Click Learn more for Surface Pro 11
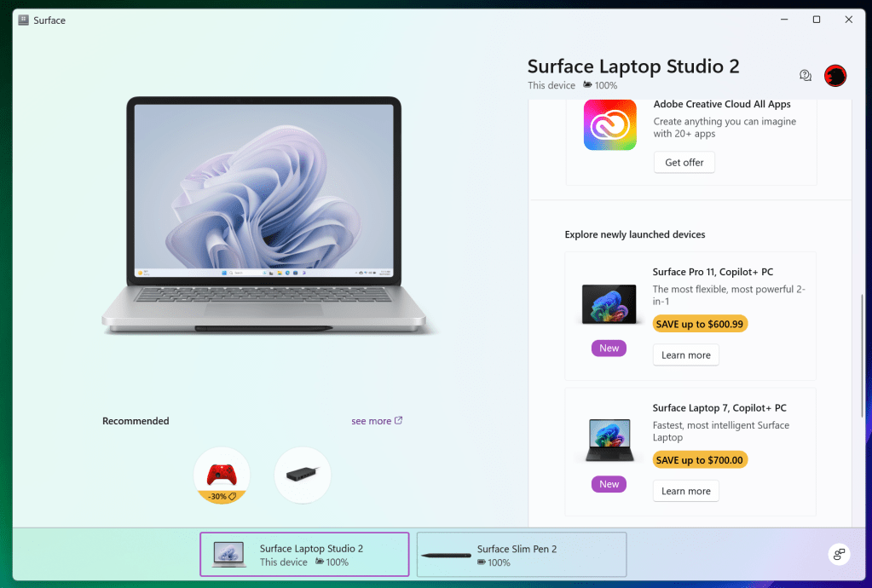 click(685, 355)
